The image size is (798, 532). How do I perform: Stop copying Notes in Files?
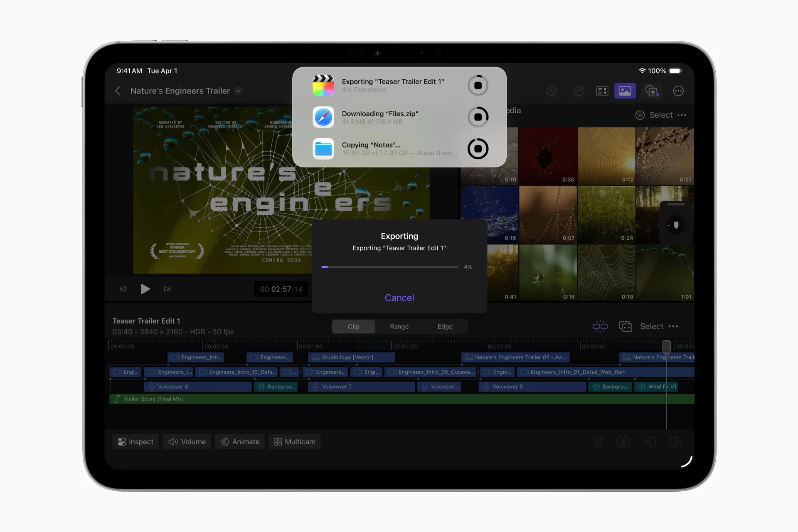(x=478, y=148)
